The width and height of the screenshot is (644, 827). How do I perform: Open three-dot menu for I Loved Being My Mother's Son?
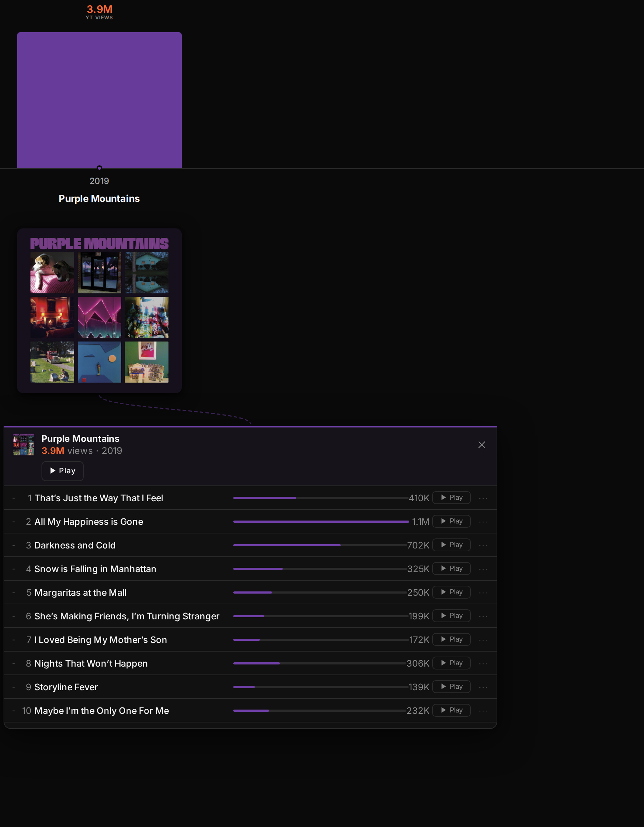pos(483,640)
